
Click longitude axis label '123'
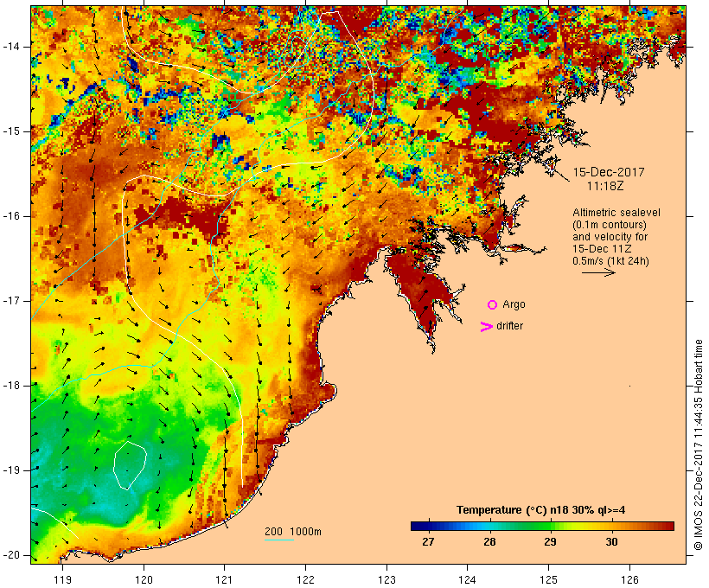coord(386,579)
